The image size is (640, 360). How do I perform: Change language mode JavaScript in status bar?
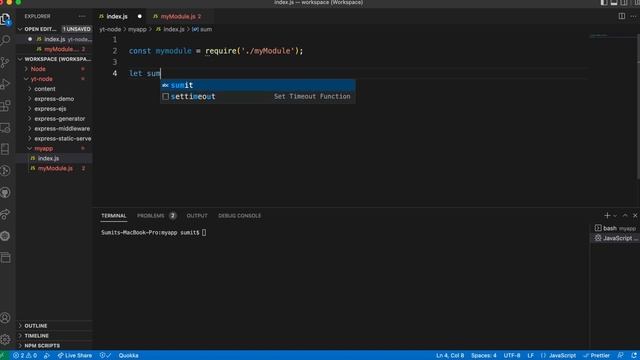pos(558,356)
